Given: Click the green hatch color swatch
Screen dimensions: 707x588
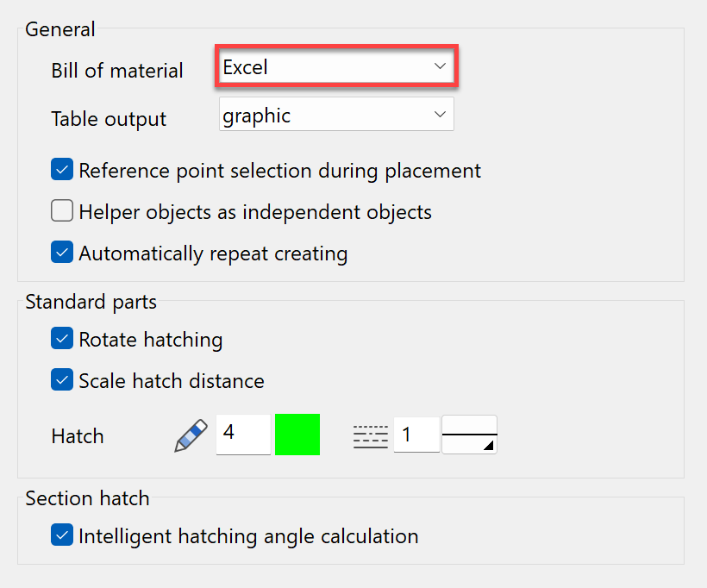Looking at the screenshot, I should coord(297,435).
